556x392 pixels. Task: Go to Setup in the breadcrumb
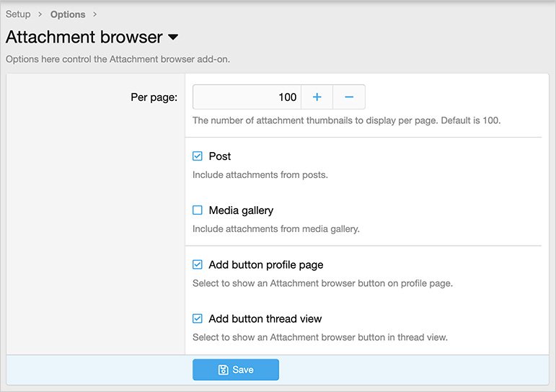(x=18, y=14)
